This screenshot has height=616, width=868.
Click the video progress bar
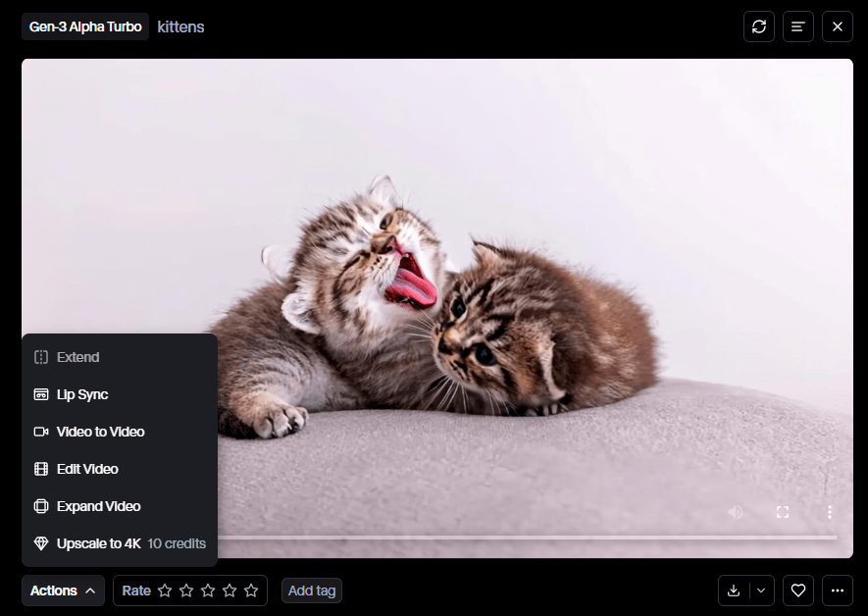527,538
